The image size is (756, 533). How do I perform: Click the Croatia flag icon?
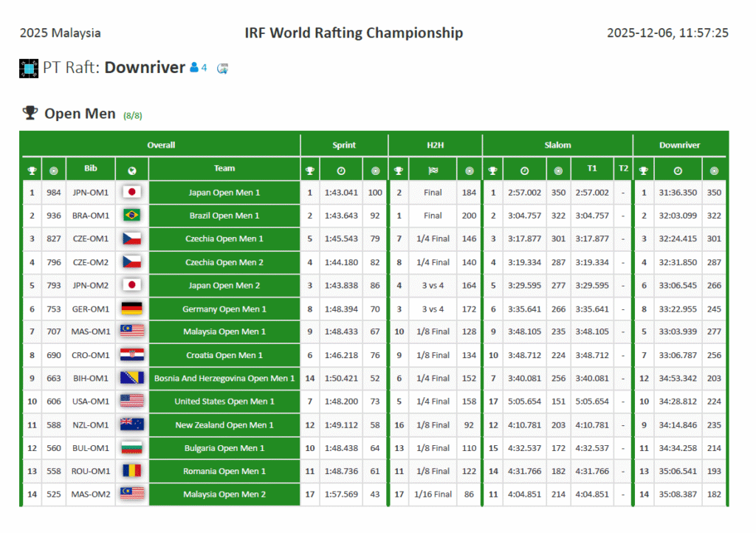[x=132, y=355]
